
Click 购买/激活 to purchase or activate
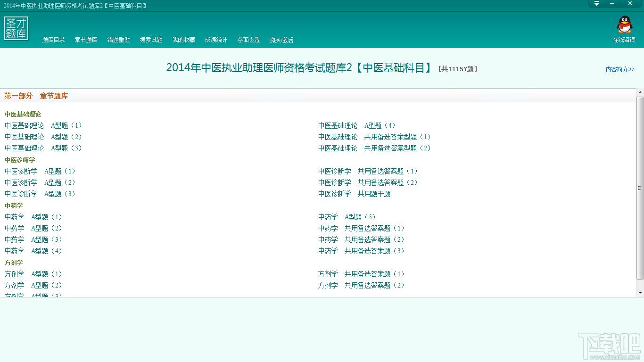coord(281,40)
